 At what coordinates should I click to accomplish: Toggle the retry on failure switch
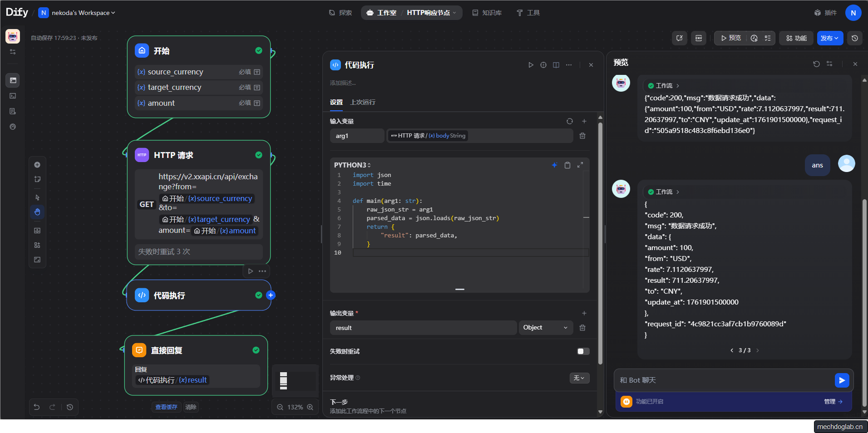click(x=583, y=351)
